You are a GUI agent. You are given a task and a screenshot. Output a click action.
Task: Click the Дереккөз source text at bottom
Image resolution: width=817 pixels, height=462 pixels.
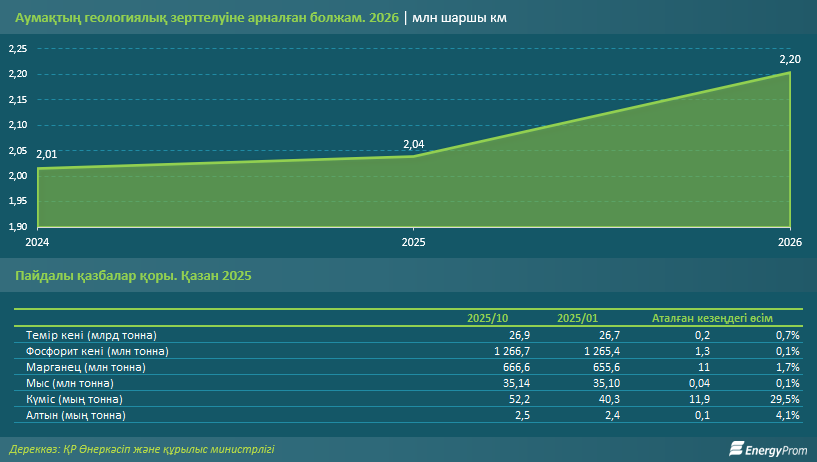click(141, 449)
